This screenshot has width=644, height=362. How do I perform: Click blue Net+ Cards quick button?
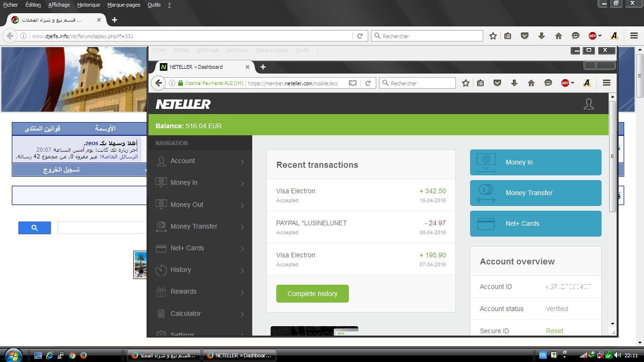[x=536, y=223]
